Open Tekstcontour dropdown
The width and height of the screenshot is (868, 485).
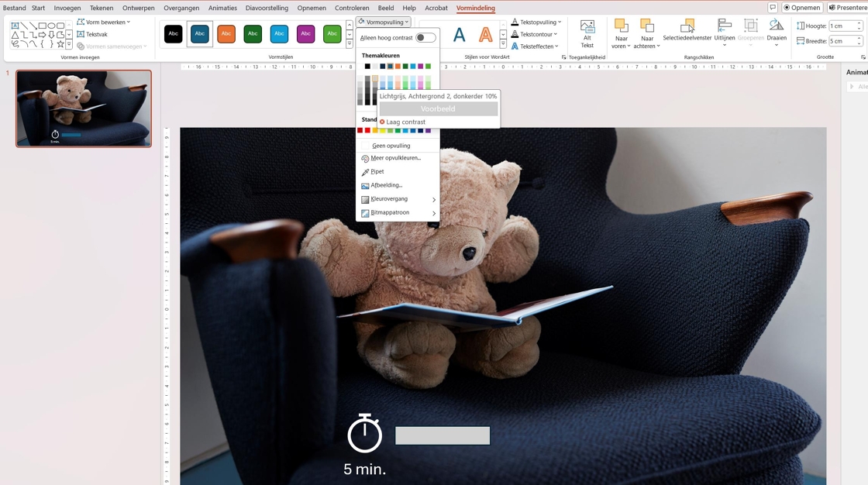click(534, 34)
